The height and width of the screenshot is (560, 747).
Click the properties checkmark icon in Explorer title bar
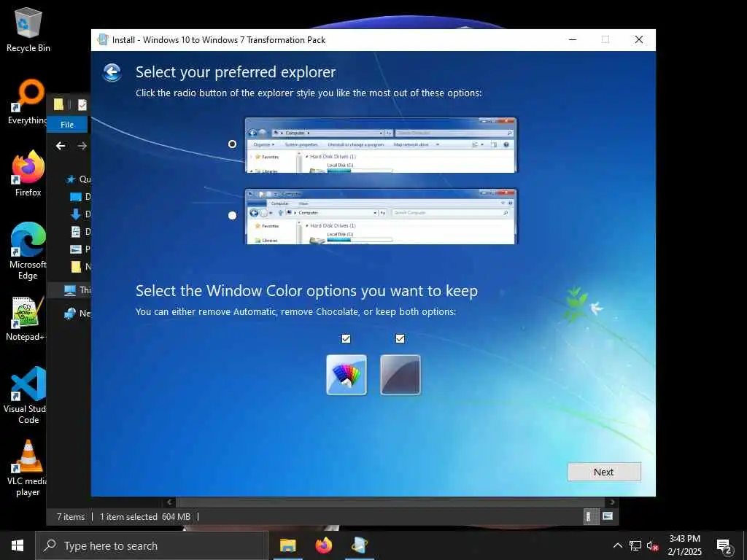pyautogui.click(x=82, y=104)
